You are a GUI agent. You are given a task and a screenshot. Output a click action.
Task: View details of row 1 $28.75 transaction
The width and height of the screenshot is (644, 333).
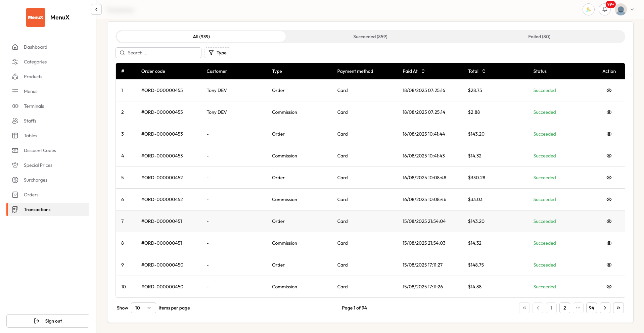tap(609, 90)
